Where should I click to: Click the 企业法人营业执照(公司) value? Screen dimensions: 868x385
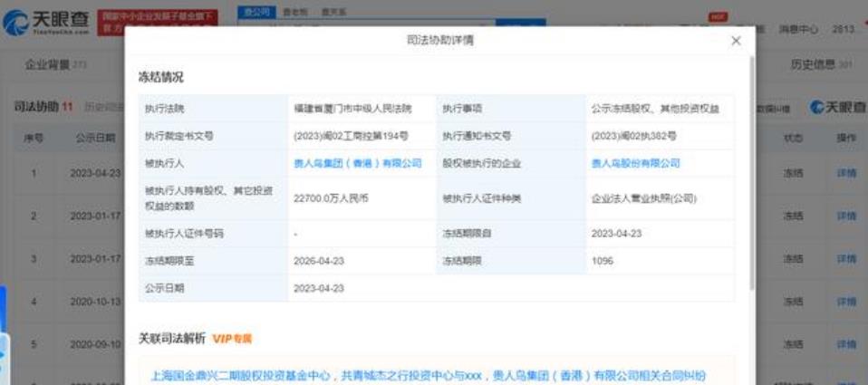tap(644, 198)
